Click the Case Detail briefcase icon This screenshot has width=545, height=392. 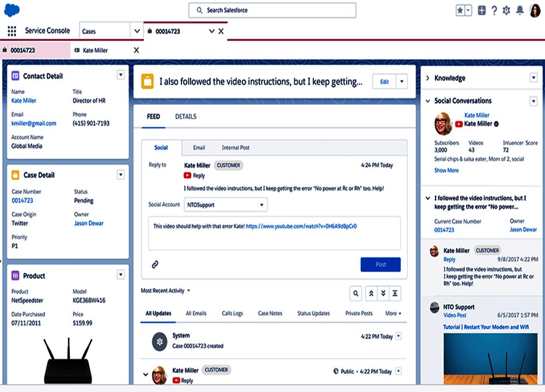[15, 175]
